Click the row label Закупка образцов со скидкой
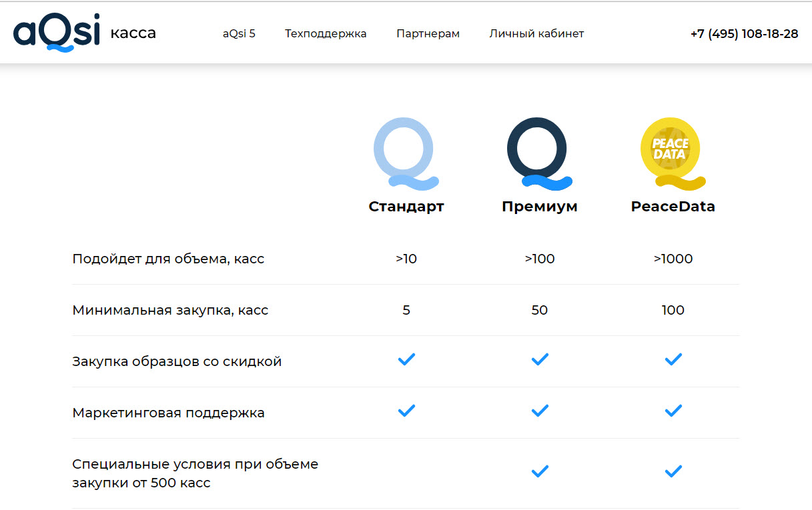The image size is (812, 510). [x=177, y=361]
